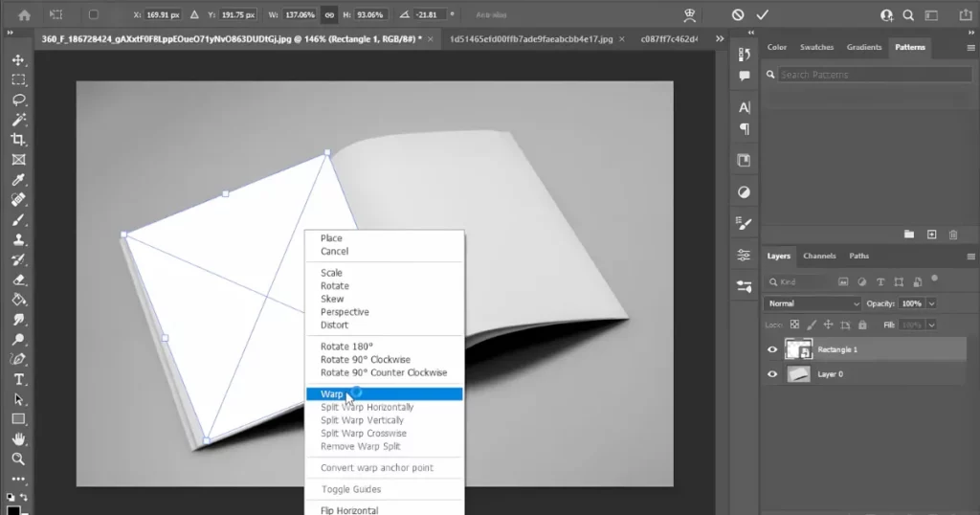980x515 pixels.
Task: Switch to the Gradients tab
Action: (864, 48)
